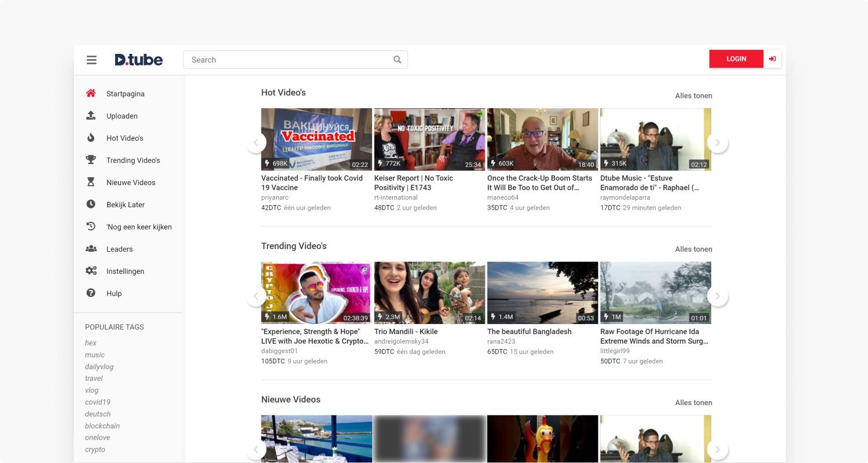Image resolution: width=868 pixels, height=463 pixels.
Task: Click the Trending Video's trophy icon
Action: pos(91,160)
